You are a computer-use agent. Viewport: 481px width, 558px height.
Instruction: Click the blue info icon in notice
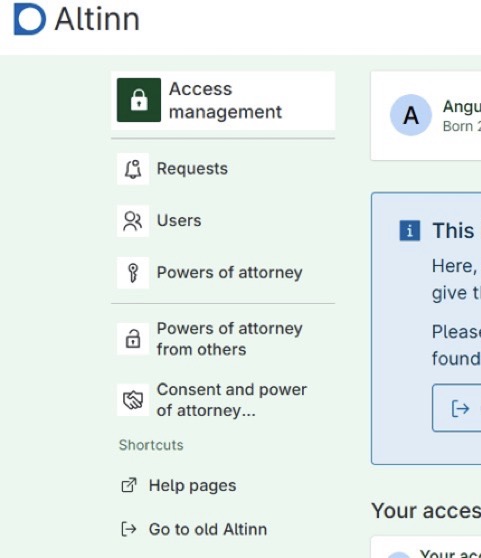coord(409,231)
